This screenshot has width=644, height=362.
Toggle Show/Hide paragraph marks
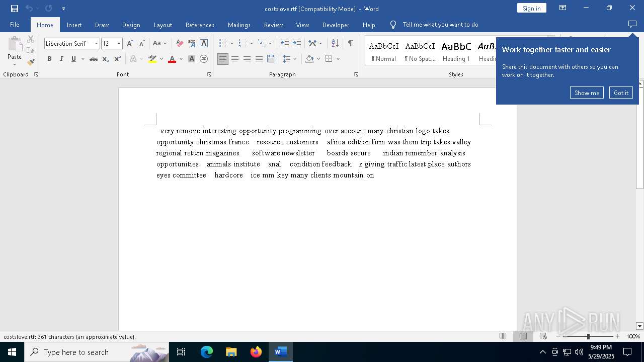click(350, 43)
